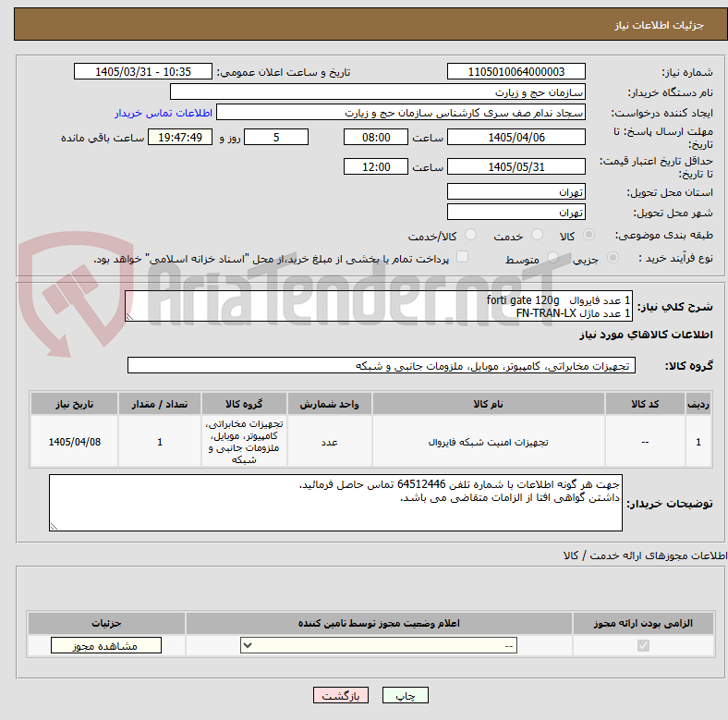
Task: Click the deadline time field 08:00
Action: pyautogui.click(x=376, y=137)
